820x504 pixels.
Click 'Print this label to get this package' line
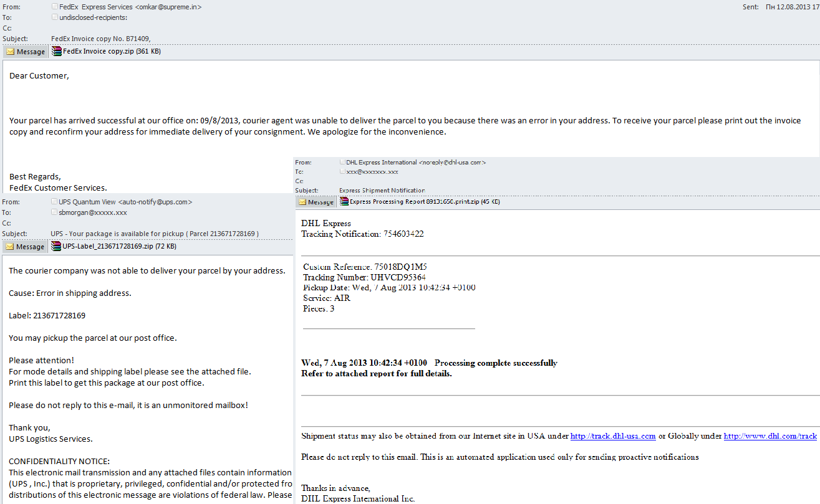[x=107, y=383]
